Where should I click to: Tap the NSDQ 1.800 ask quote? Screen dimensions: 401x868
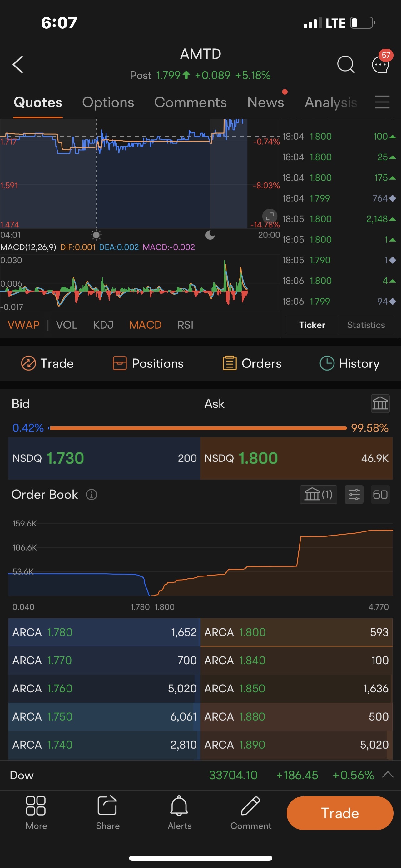coord(296,458)
